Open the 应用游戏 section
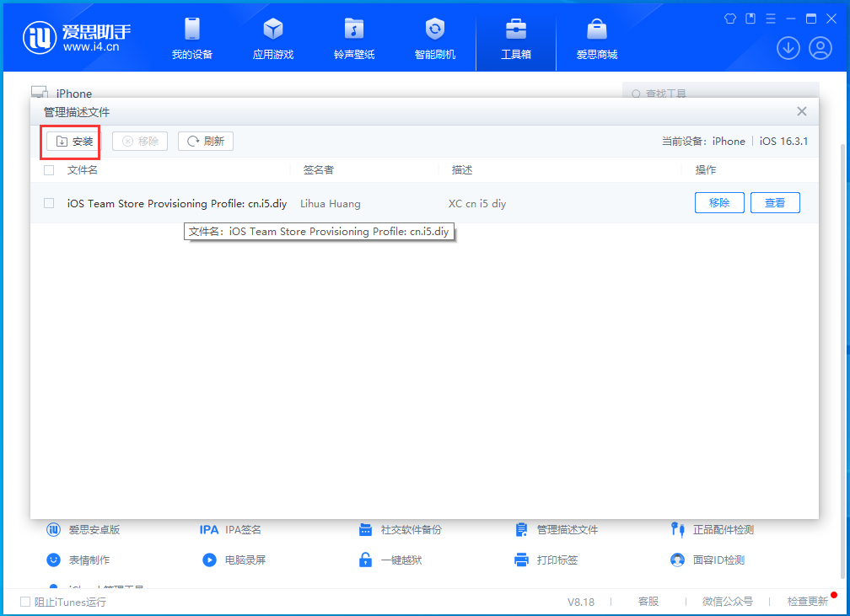850x616 pixels. coord(272,38)
